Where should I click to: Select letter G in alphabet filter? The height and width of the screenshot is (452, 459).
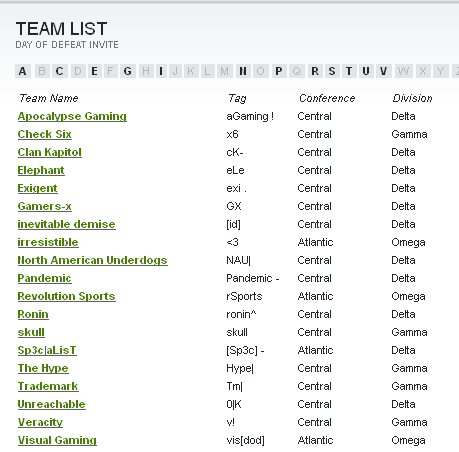127,71
